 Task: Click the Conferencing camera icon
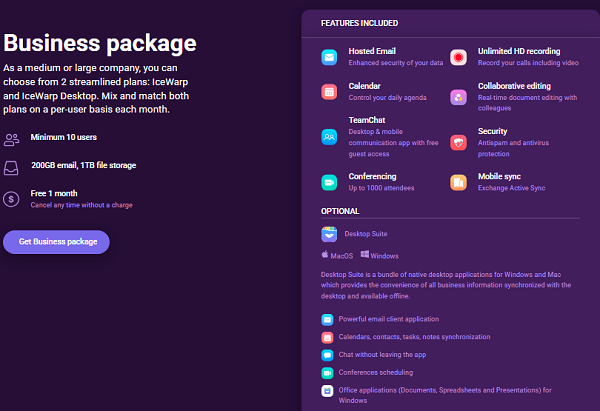tap(329, 183)
